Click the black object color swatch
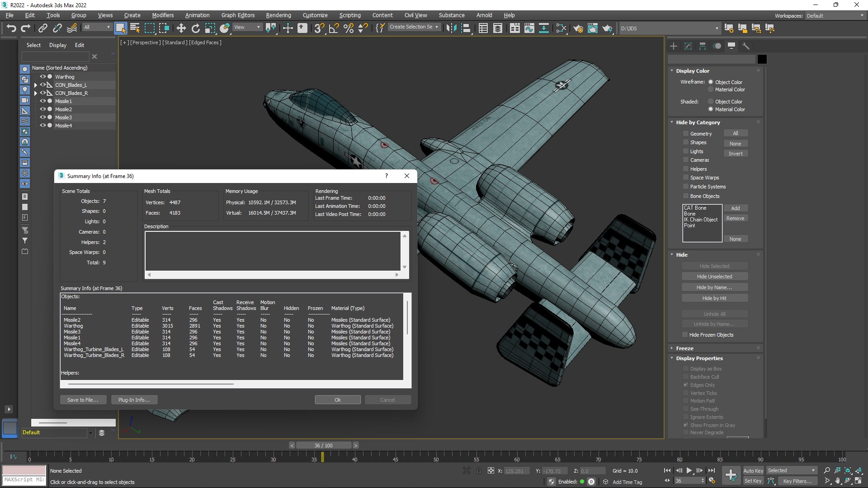 click(x=762, y=59)
